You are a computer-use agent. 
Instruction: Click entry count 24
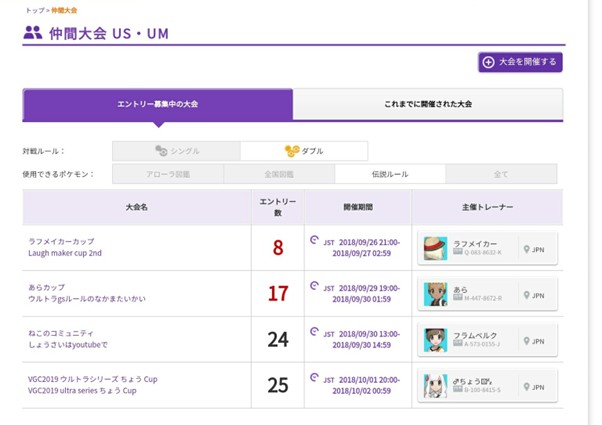tap(278, 340)
